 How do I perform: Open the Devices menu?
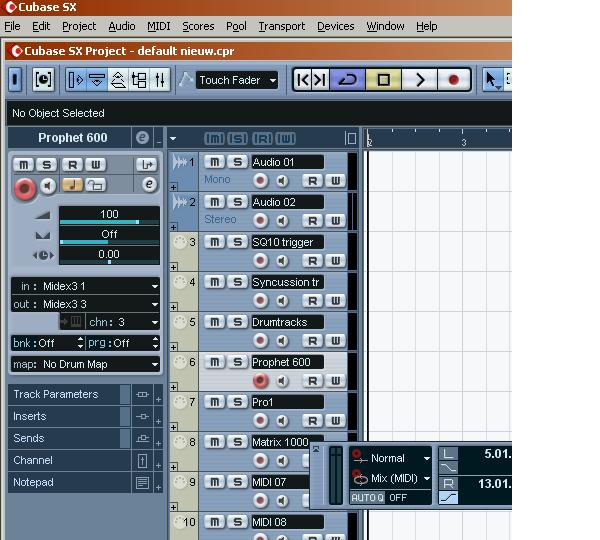336,26
